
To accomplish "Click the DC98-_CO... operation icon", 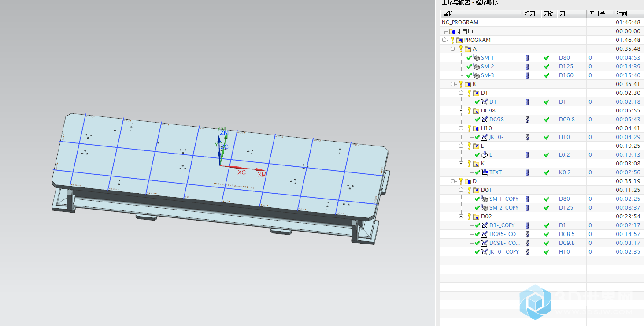I will click(x=485, y=243).
